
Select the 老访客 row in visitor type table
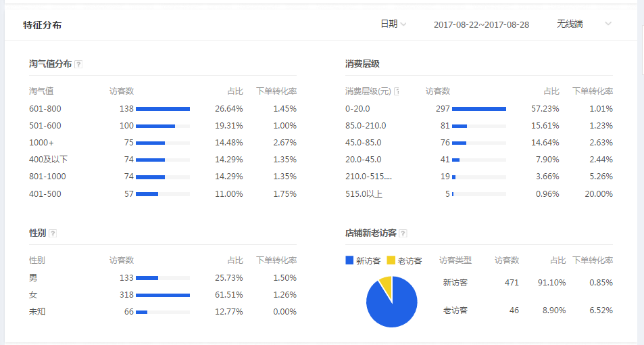pyautogui.click(x=455, y=310)
